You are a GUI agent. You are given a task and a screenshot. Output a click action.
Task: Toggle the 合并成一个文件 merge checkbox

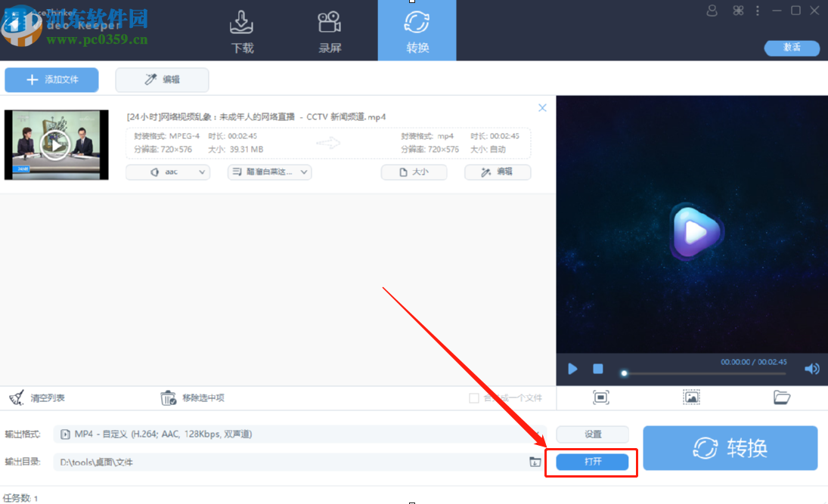pyautogui.click(x=474, y=398)
